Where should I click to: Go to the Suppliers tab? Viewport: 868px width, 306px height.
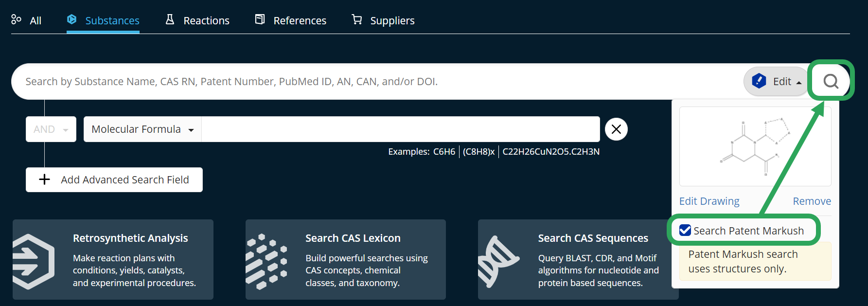(x=383, y=20)
